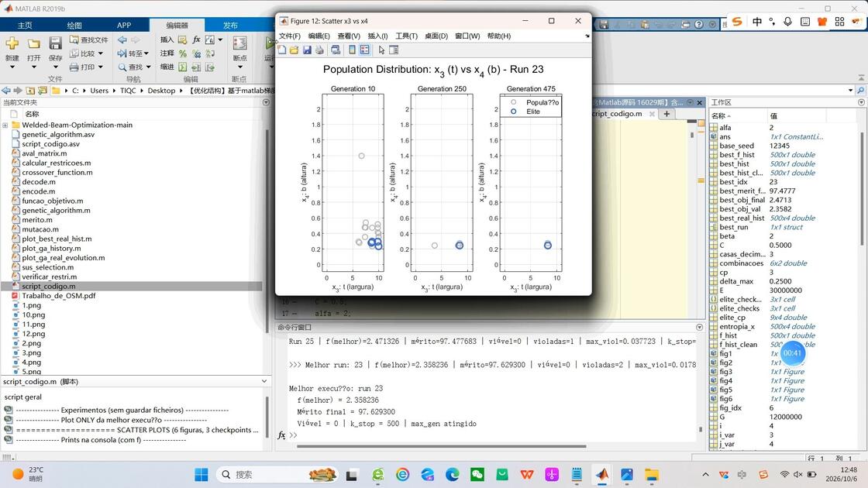Go up one folder level in address bar
Viewport: 868px width, 488px height.
point(30,90)
